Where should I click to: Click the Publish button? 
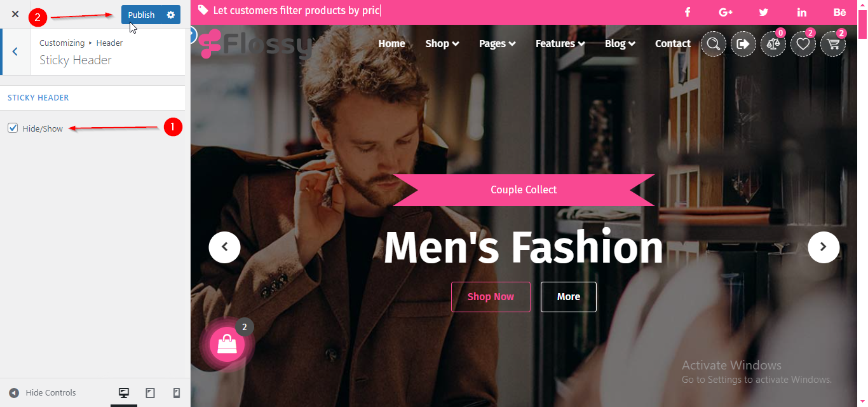(x=141, y=15)
